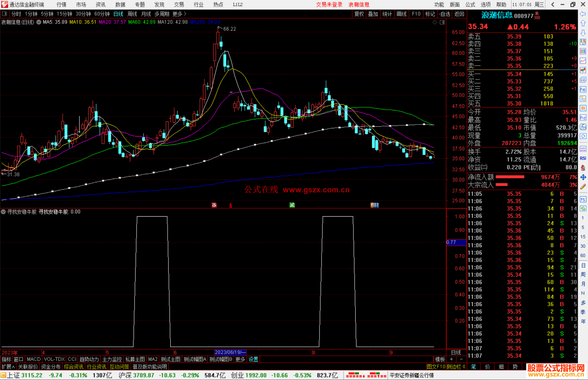Open the 图文F10 link
This screenshot has width=588, height=380.
pos(436,367)
